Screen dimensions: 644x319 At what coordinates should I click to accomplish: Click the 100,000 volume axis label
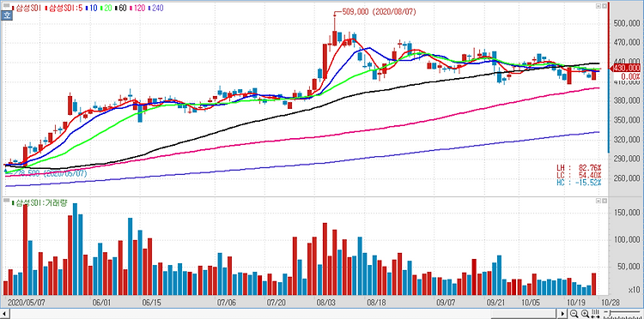(x=626, y=240)
